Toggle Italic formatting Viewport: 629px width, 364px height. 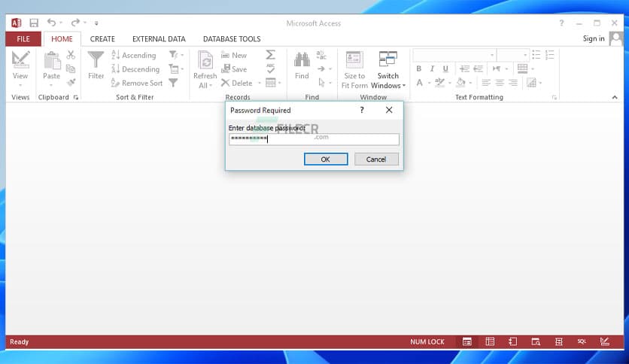432,68
